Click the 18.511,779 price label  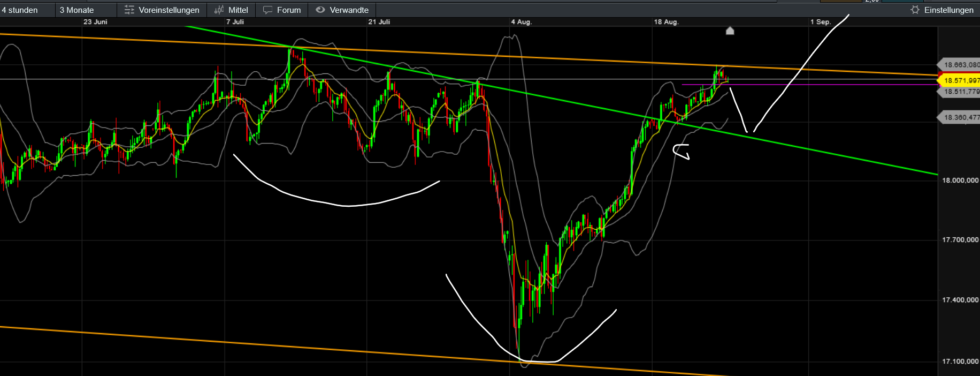tap(960, 92)
